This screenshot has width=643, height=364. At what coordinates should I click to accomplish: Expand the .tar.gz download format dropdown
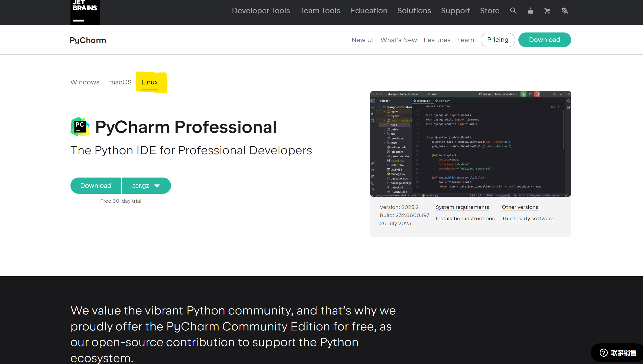pos(146,186)
